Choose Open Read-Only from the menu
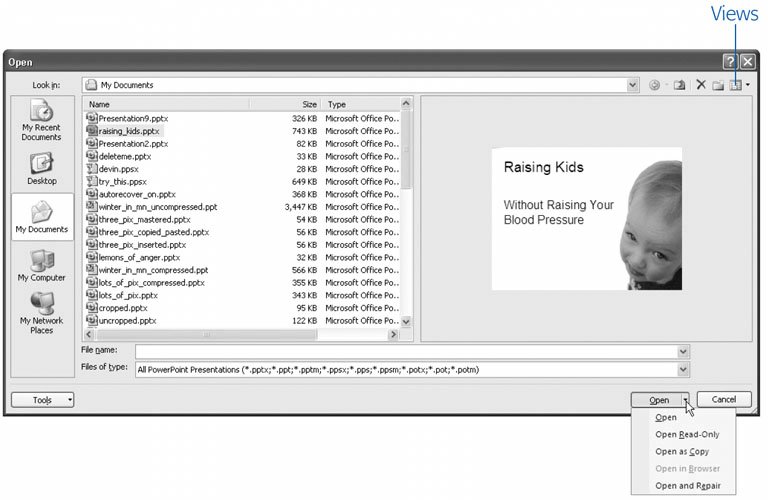The width and height of the screenshot is (768, 500). click(687, 434)
